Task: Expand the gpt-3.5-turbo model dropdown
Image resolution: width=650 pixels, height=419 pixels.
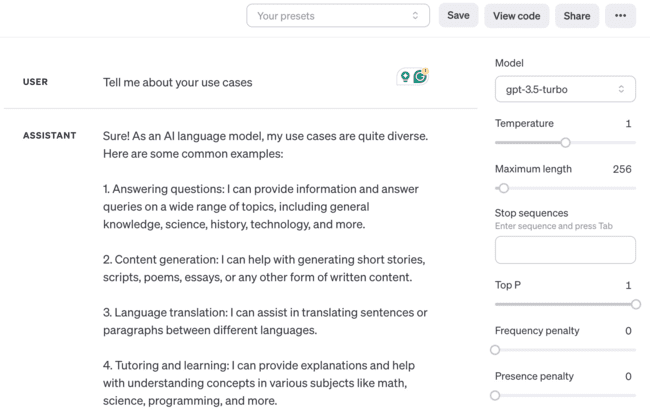Action: 564,89
